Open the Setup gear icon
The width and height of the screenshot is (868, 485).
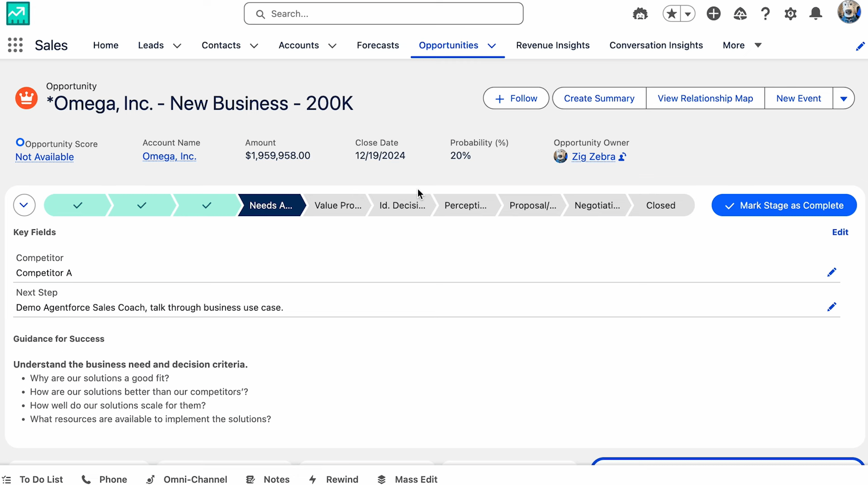tap(791, 14)
